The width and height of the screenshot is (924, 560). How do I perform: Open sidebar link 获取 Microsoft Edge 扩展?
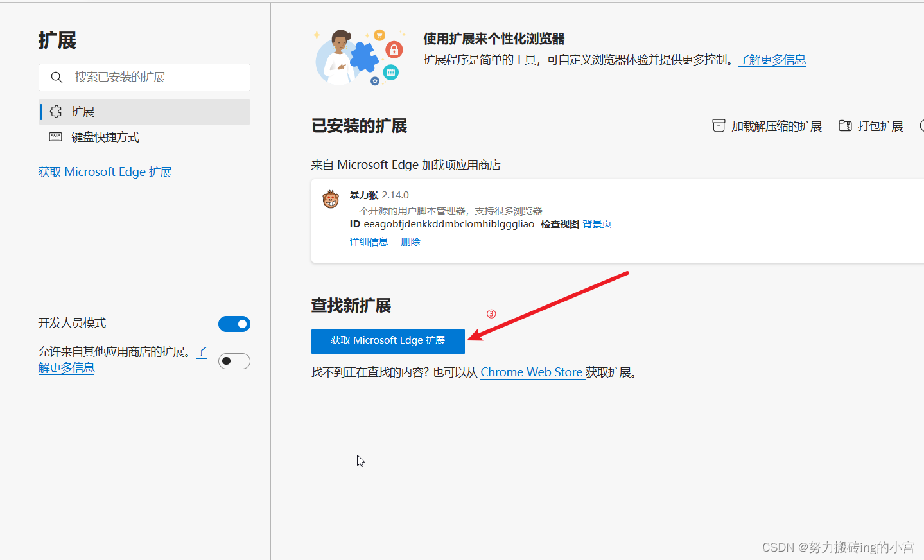[x=105, y=172]
